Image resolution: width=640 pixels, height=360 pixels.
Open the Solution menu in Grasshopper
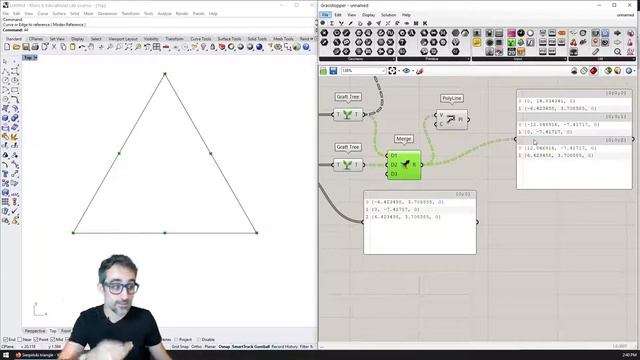(388, 15)
